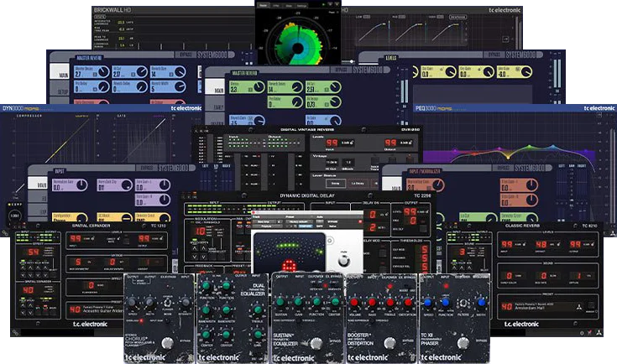Viewport: 617px width, 364px height.
Task: Click first down arrow in TC 2290 Modulation section
Action: [195, 257]
